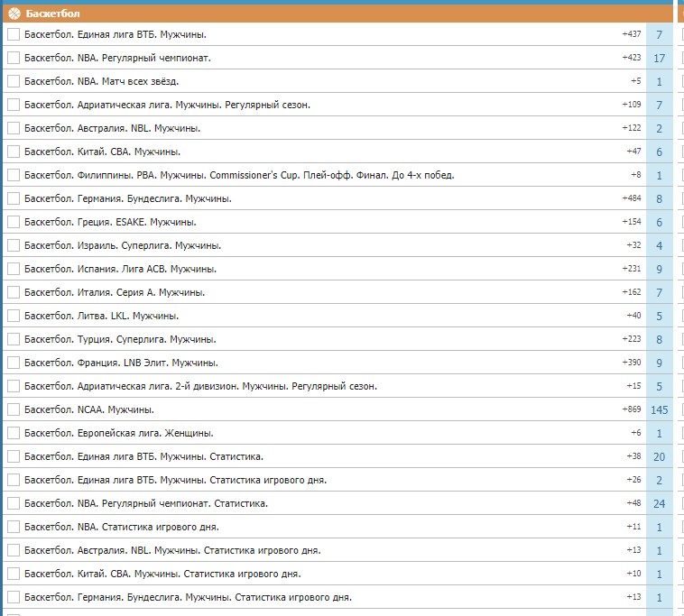
Task: Open Испания. Лига ACB. Мужчины. league
Action: tap(120, 269)
